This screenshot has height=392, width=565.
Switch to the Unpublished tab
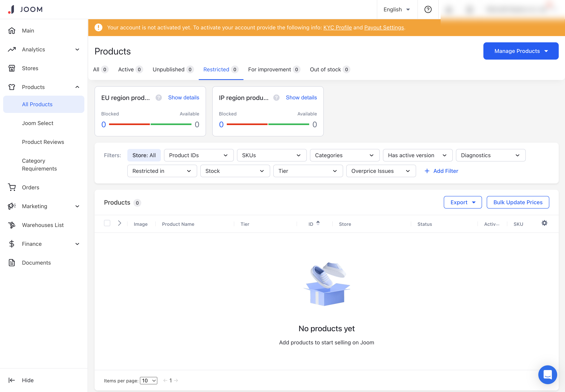point(173,70)
